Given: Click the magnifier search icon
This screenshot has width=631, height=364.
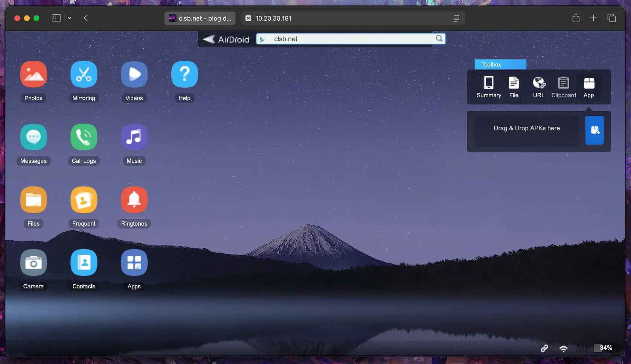Looking at the screenshot, I should pyautogui.click(x=439, y=39).
